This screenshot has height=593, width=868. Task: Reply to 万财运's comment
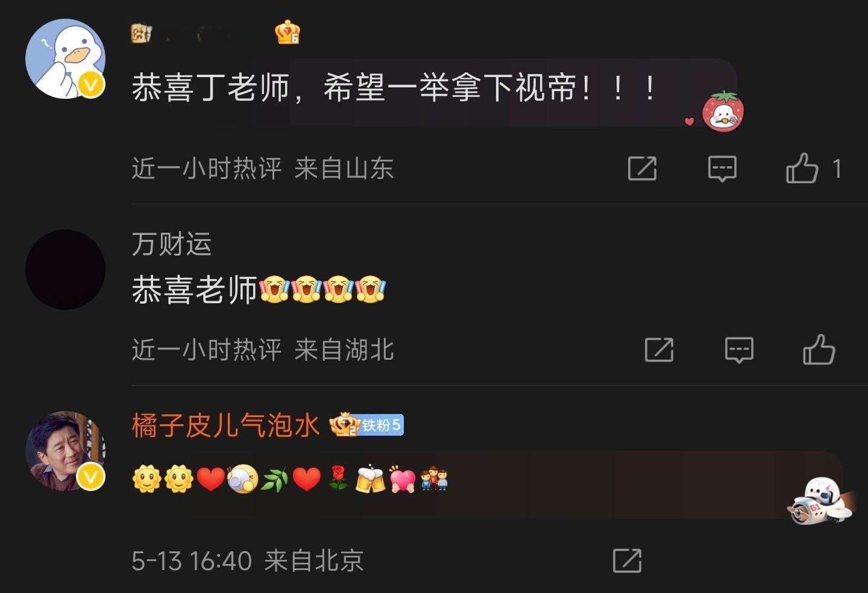pos(739,350)
